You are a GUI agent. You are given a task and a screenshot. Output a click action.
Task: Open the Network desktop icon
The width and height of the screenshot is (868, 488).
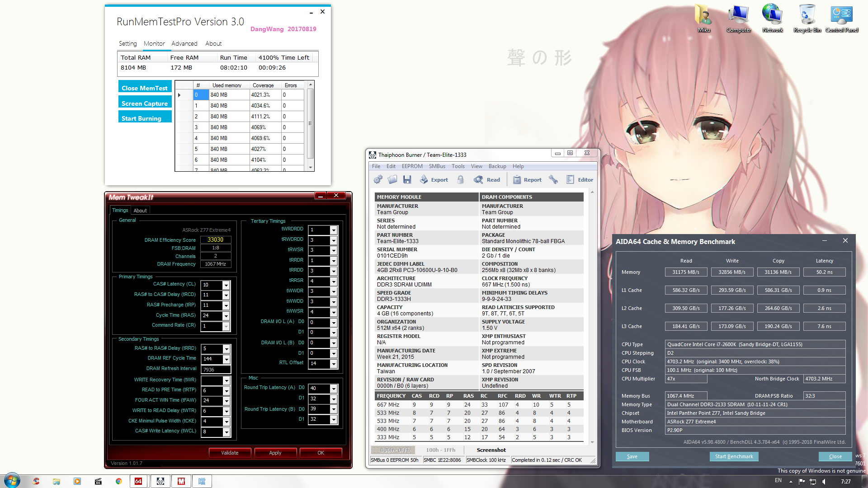click(773, 19)
